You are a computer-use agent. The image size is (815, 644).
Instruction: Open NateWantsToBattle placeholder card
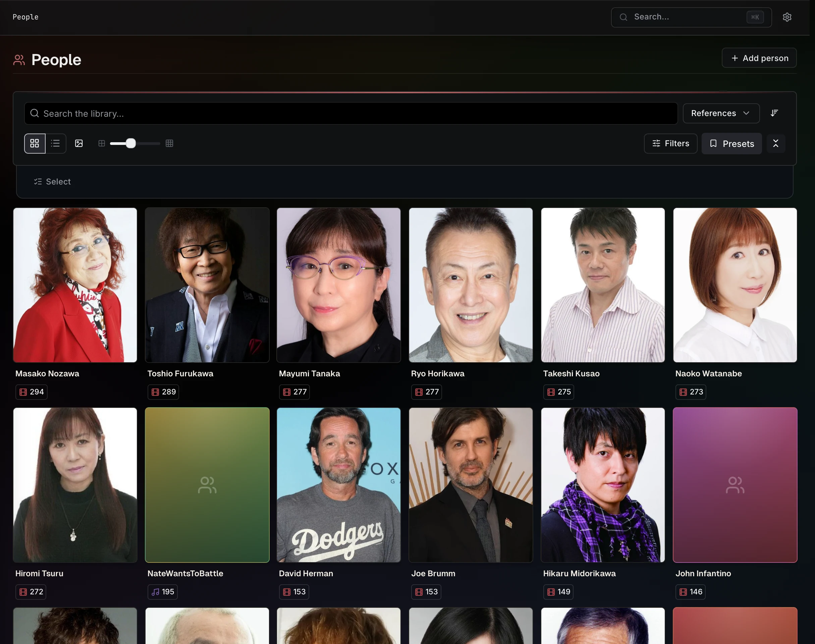pos(207,485)
